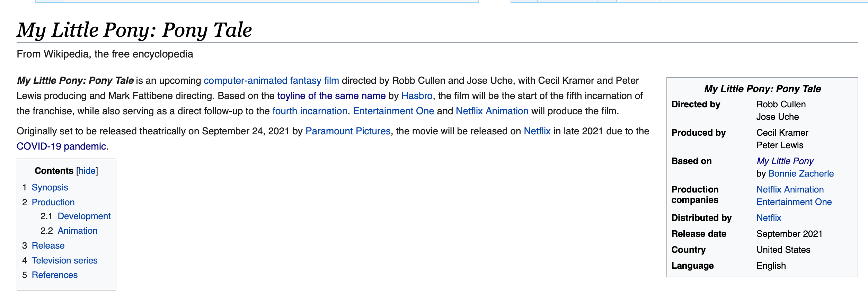Click Entertainment One in the infobox

tap(794, 202)
